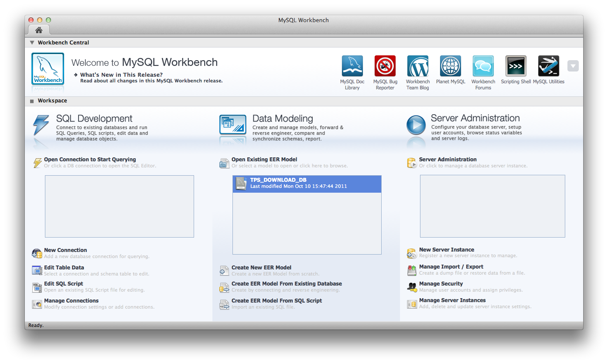
Task: Open the MySQL Doc Library icon
Action: (x=352, y=66)
